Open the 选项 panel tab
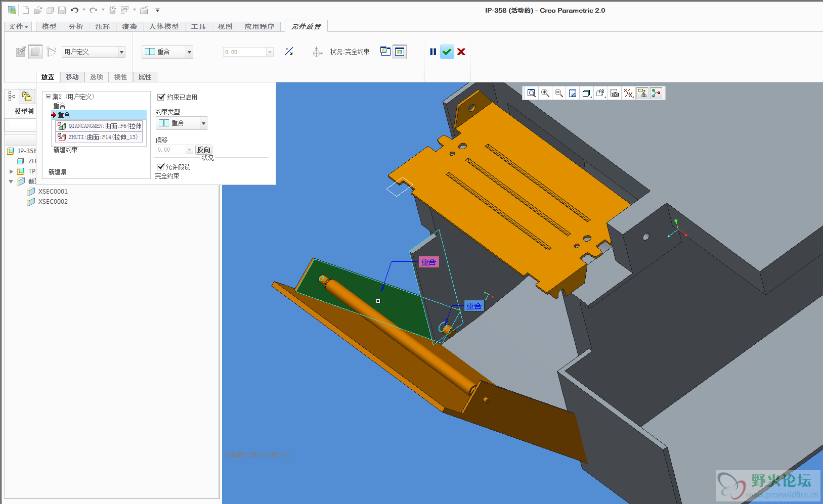 pyautogui.click(x=97, y=77)
